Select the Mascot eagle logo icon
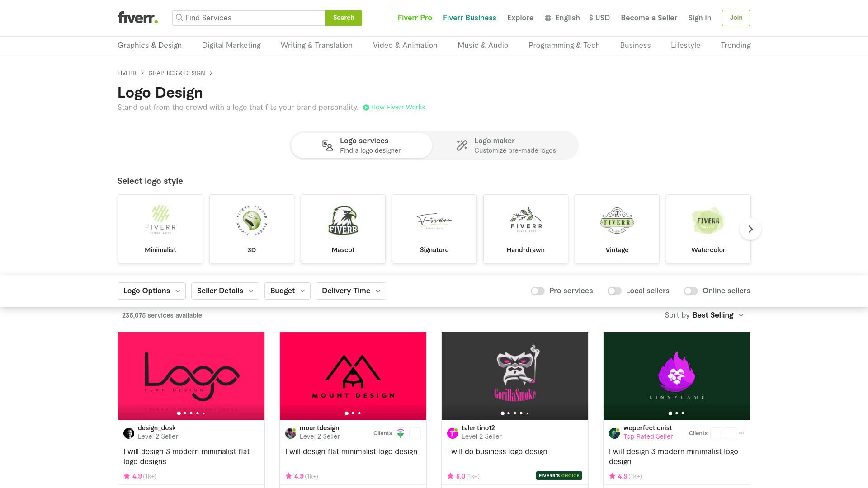 (343, 221)
